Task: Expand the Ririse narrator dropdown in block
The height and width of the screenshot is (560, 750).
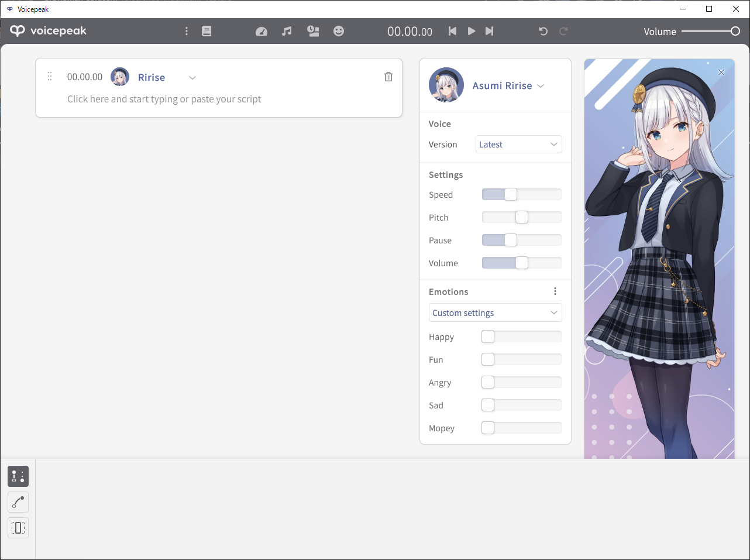Action: pos(192,78)
